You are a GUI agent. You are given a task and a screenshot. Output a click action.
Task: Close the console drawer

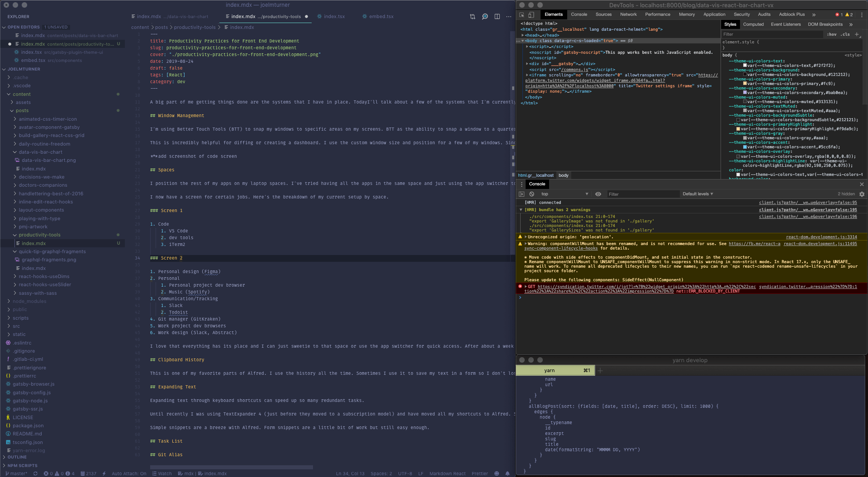coord(862,184)
